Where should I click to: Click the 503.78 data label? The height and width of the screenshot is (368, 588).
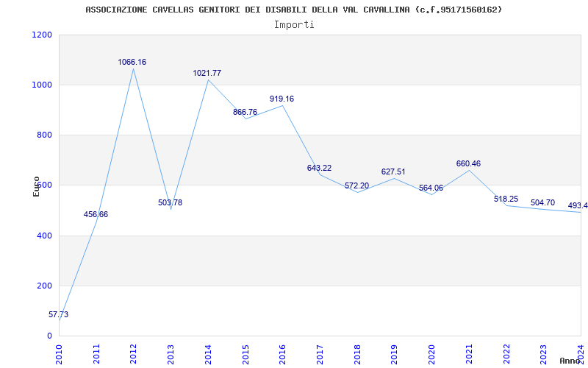coord(171,202)
